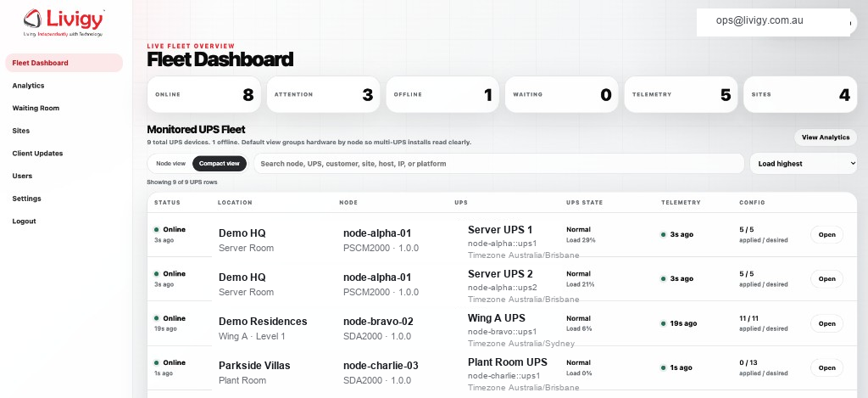868x398 pixels.
Task: Select the Sites count card
Action: pyautogui.click(x=800, y=95)
